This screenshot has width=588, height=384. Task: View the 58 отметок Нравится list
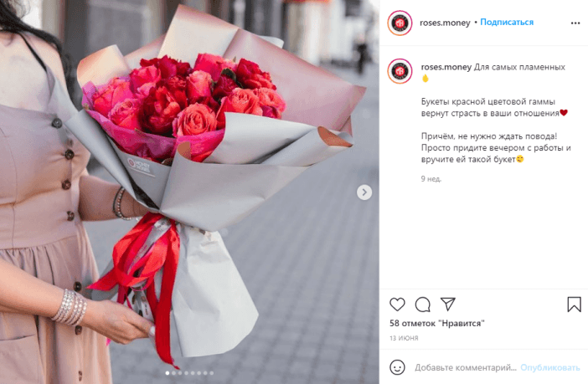pos(437,323)
